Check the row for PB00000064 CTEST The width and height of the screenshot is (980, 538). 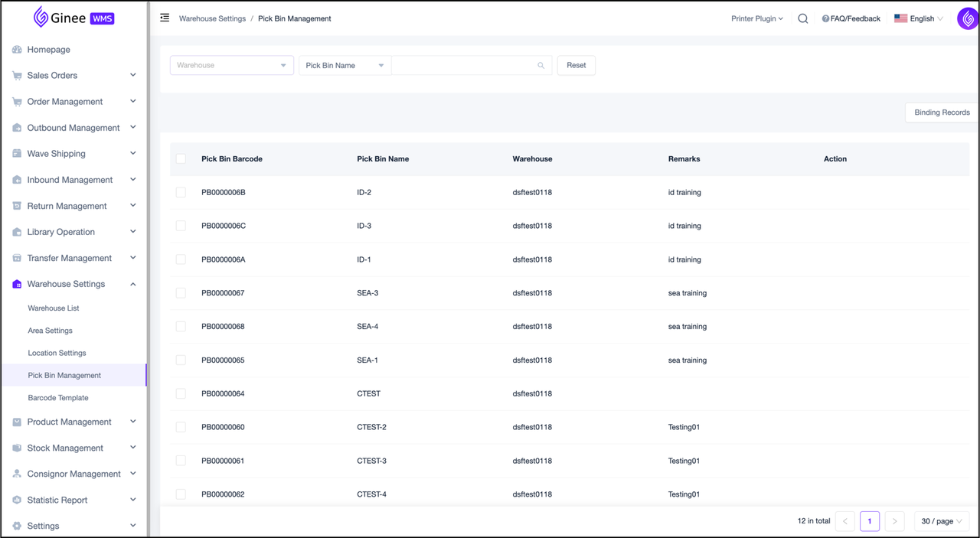[x=181, y=393]
